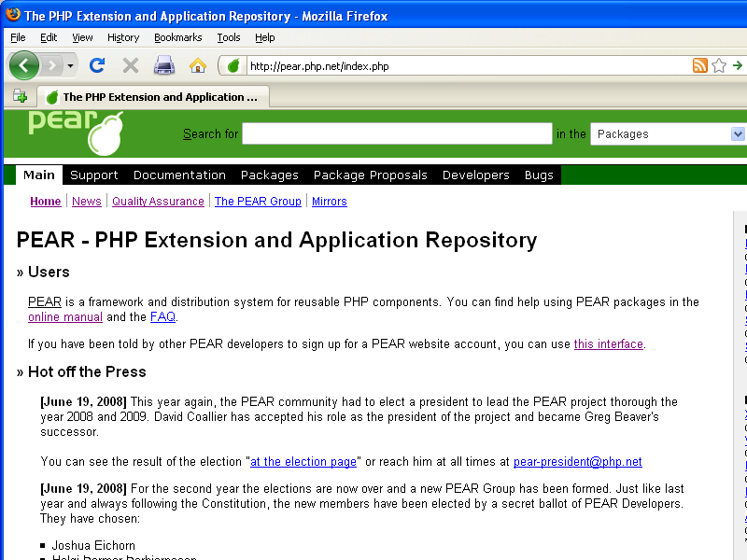Click the 'at the election page' link
747x560 pixels.
303,462
